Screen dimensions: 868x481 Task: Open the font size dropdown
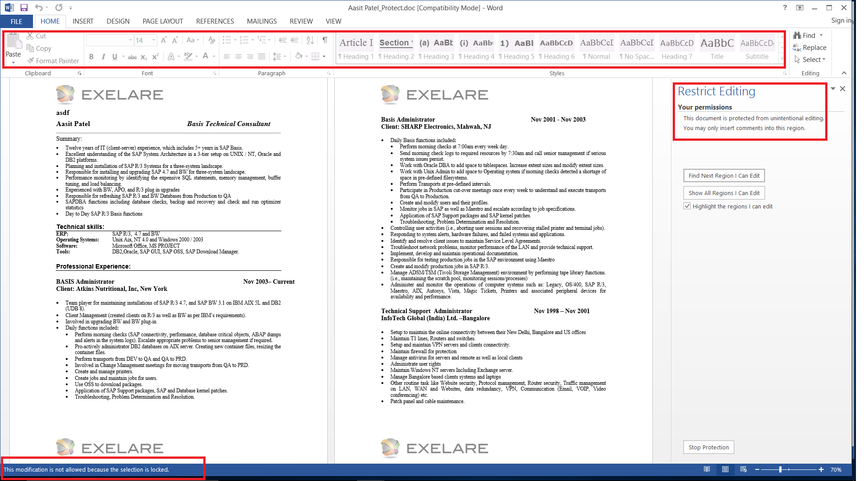tap(154, 40)
